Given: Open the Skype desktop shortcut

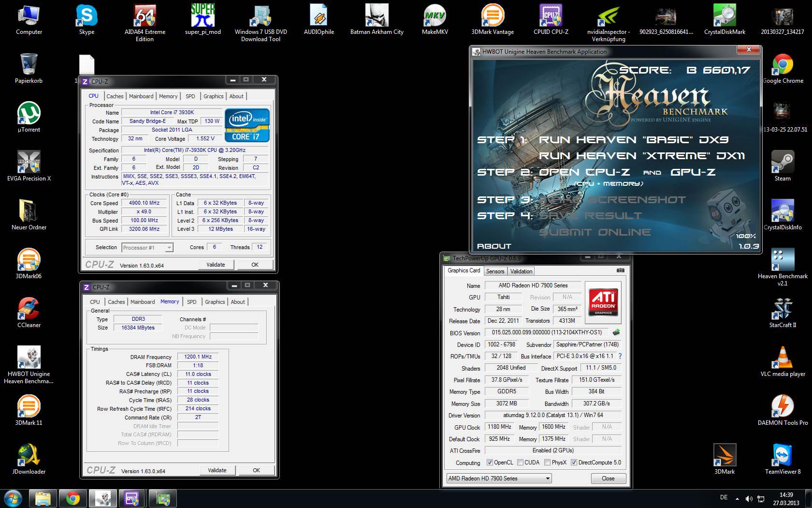Looking at the screenshot, I should [x=87, y=19].
